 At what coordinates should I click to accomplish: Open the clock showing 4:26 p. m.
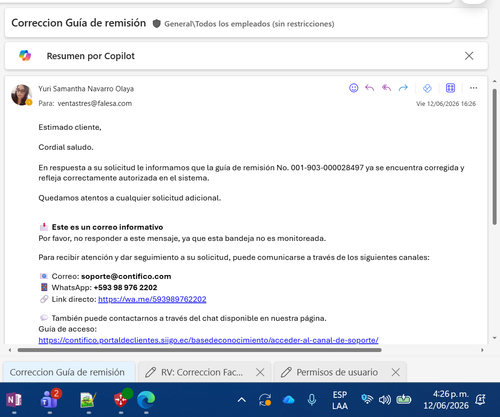[x=446, y=400]
